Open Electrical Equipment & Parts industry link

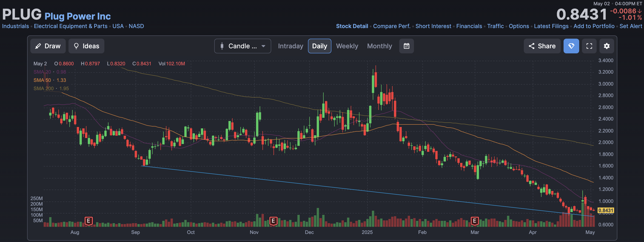pyautogui.click(x=71, y=26)
